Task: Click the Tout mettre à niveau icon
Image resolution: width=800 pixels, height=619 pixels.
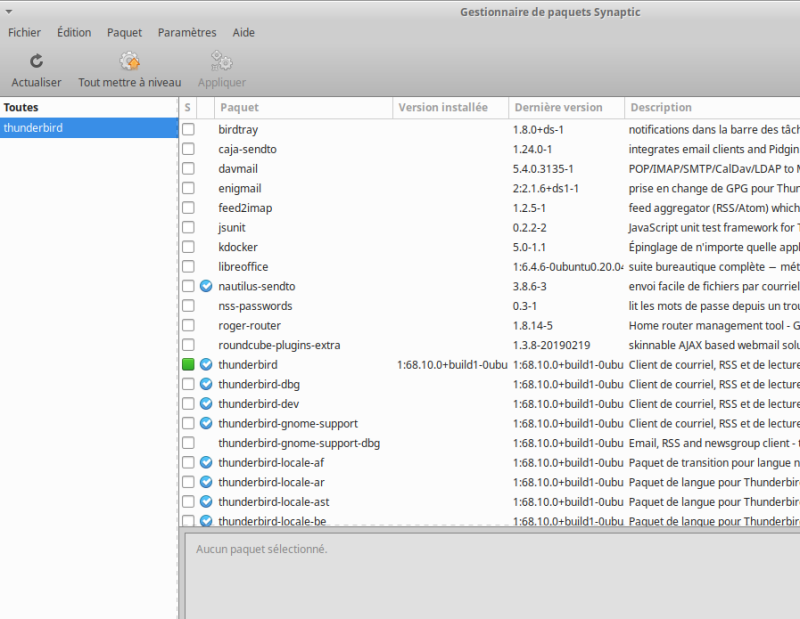Action: point(130,61)
